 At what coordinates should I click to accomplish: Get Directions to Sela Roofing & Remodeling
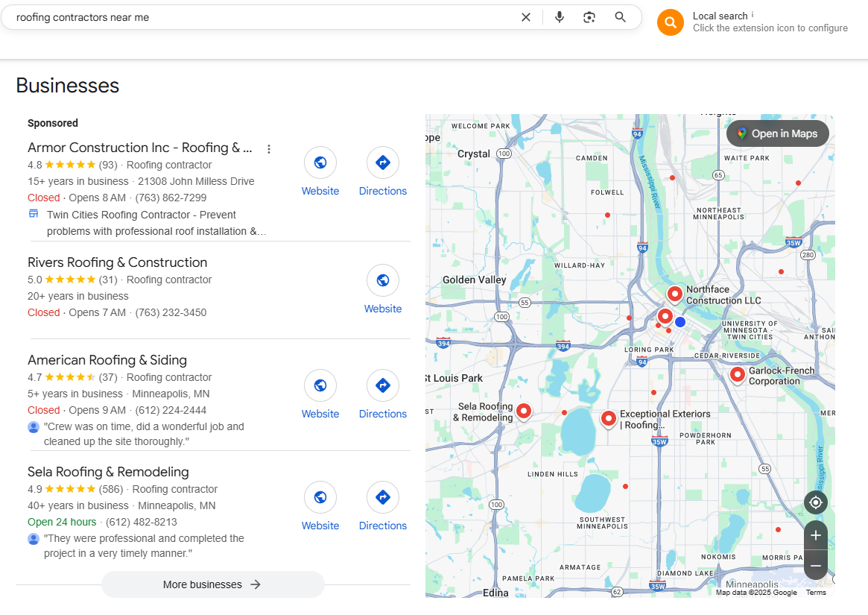coord(382,497)
